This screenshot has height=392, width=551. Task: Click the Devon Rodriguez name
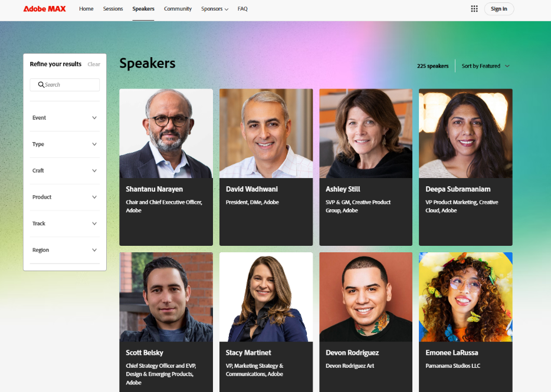point(352,353)
